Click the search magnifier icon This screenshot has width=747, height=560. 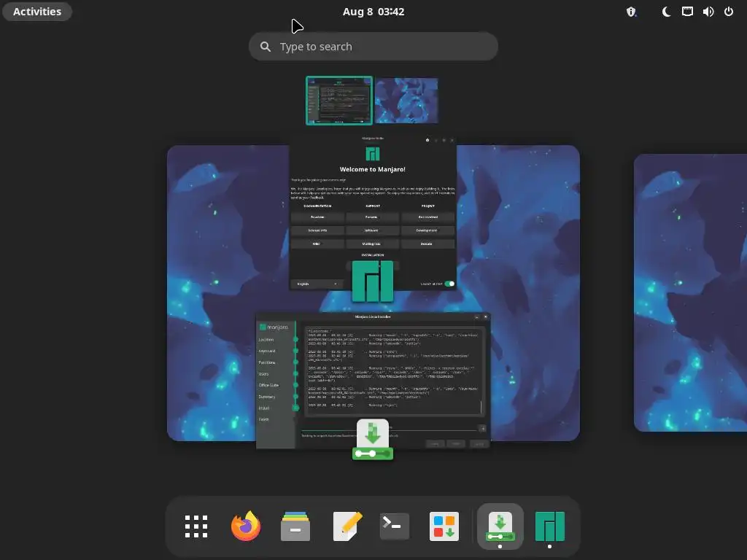click(x=266, y=47)
